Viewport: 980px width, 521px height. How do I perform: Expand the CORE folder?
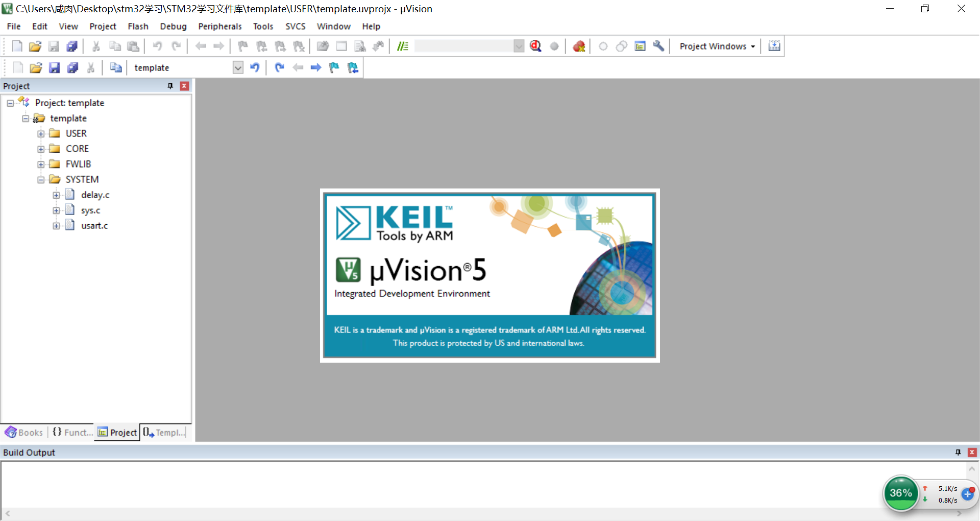pyautogui.click(x=41, y=149)
